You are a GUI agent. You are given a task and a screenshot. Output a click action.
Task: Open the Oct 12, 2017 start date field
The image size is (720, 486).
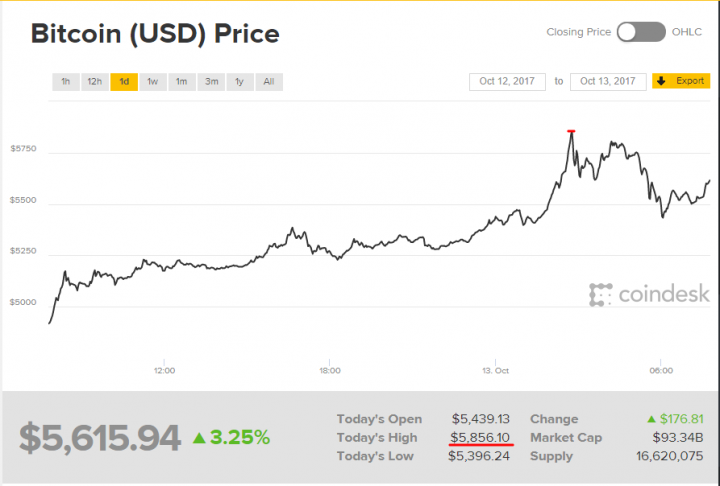507,81
